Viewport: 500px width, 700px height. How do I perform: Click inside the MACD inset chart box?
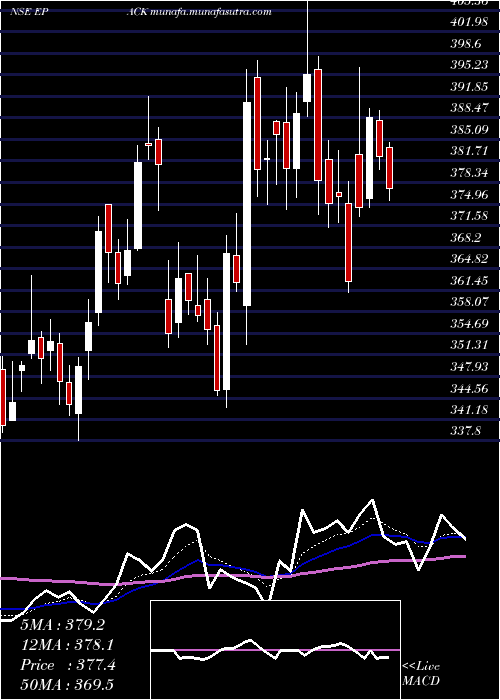point(275,650)
